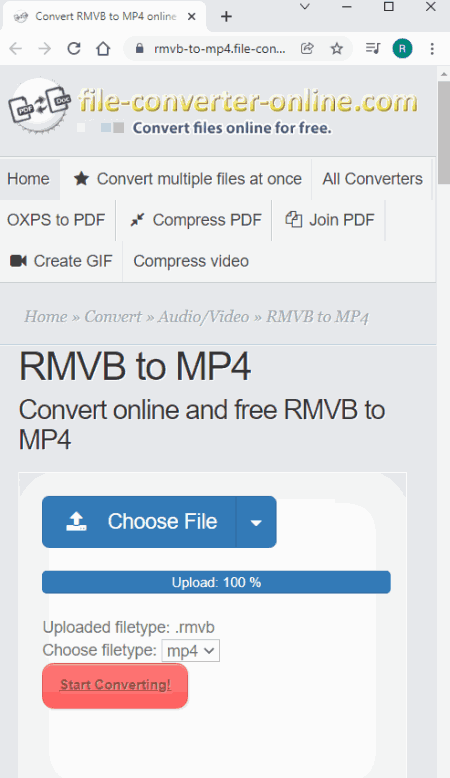
Task: Open the tab search chevron
Action: (x=305, y=7)
